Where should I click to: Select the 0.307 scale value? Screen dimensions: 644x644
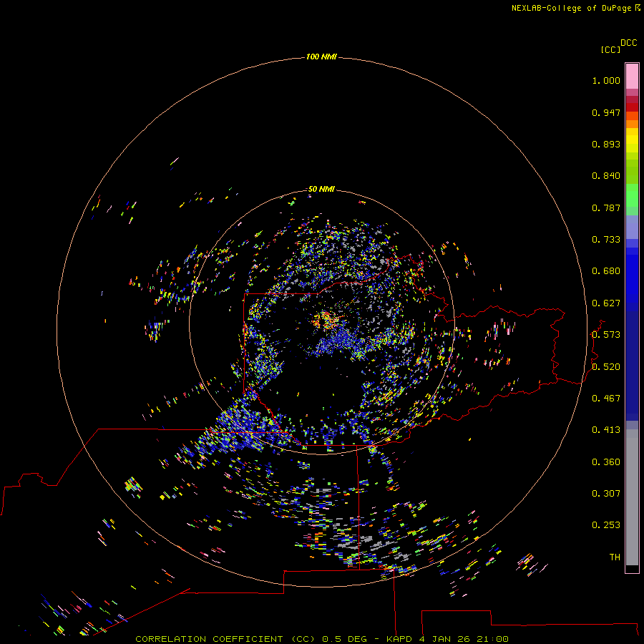point(606,494)
